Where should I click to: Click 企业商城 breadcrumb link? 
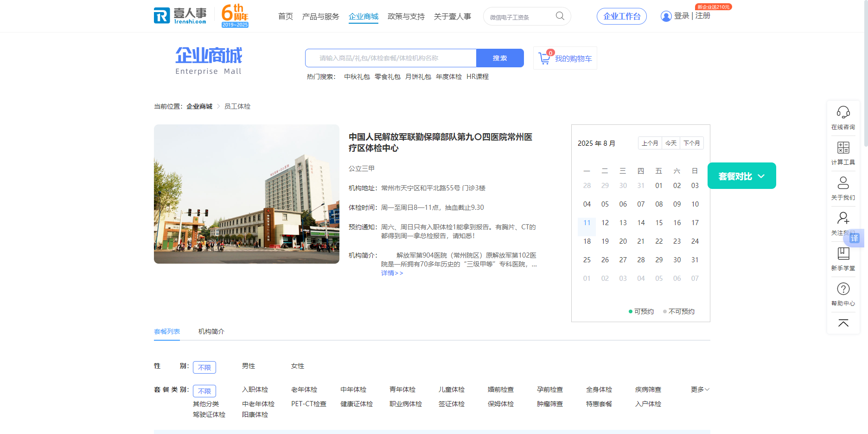199,106
